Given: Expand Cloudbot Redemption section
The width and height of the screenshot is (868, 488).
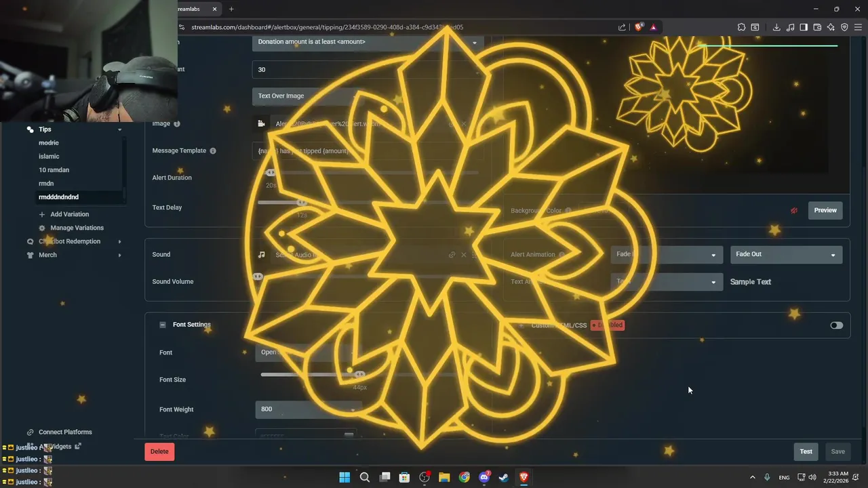Looking at the screenshot, I should click(x=120, y=241).
